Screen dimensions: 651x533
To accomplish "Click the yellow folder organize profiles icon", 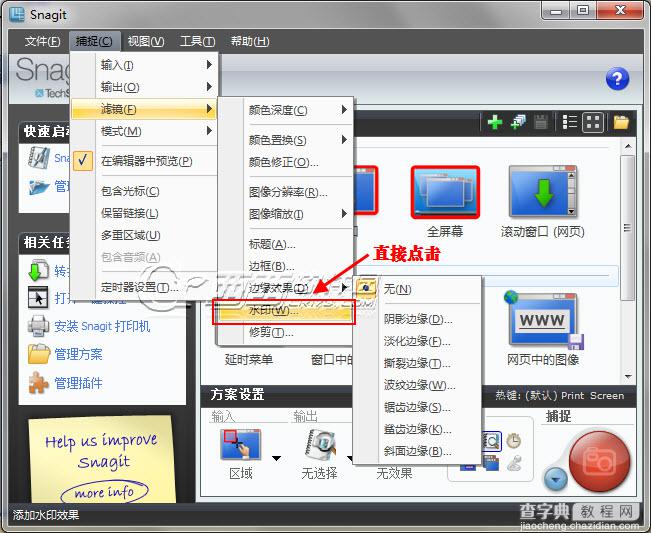I will pos(621,122).
